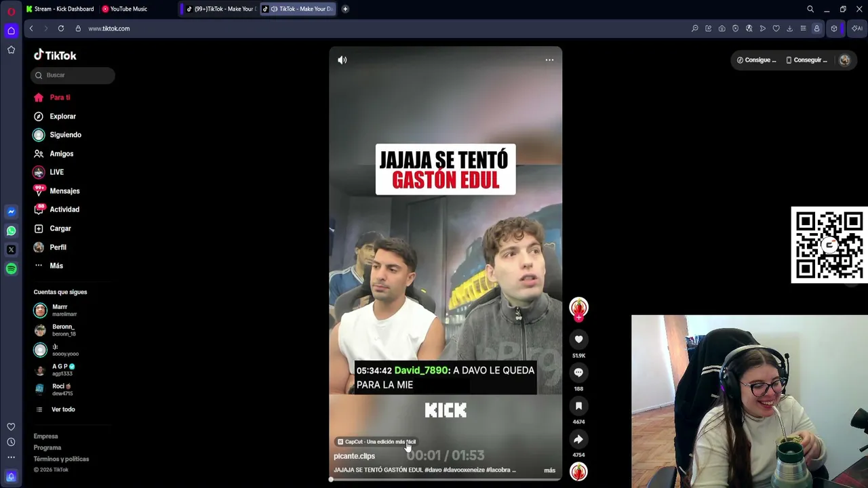This screenshot has height=488, width=868.
Task: Open the Actividad notifications
Action: pyautogui.click(x=64, y=209)
